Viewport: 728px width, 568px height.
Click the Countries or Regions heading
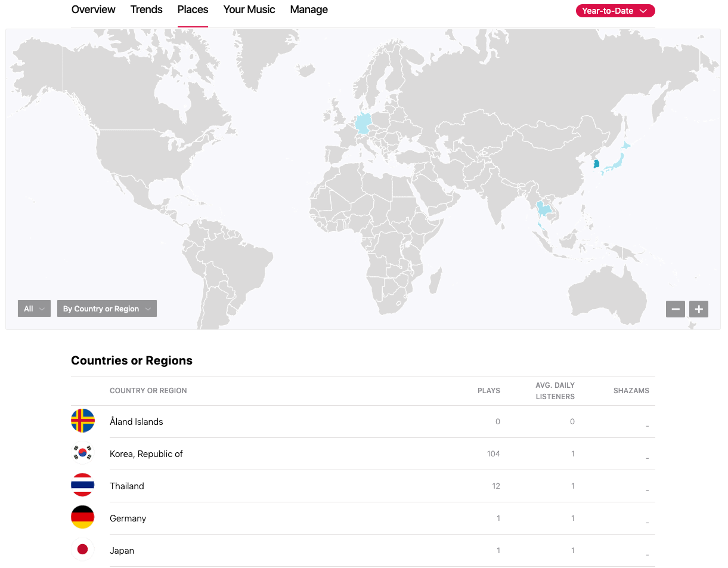pyautogui.click(x=132, y=360)
